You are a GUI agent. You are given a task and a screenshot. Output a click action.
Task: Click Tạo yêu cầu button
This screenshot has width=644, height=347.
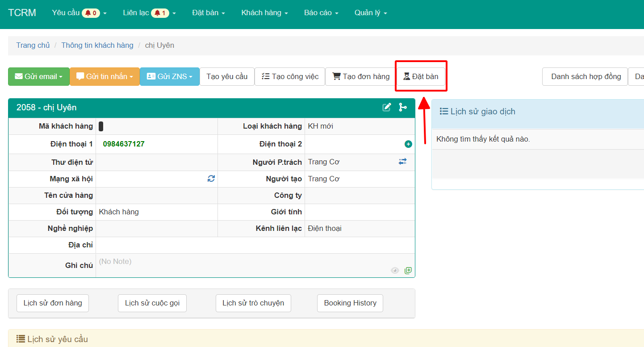pyautogui.click(x=227, y=76)
